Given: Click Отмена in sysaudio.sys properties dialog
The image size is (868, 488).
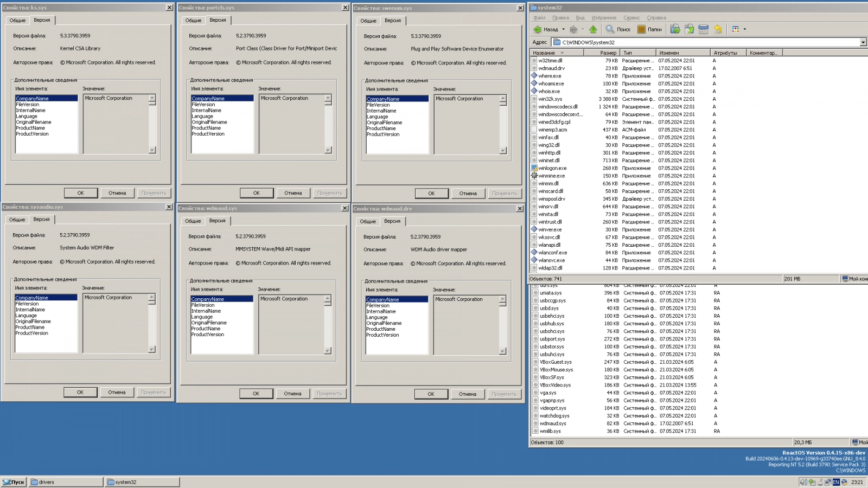Looking at the screenshot, I should tap(117, 393).
